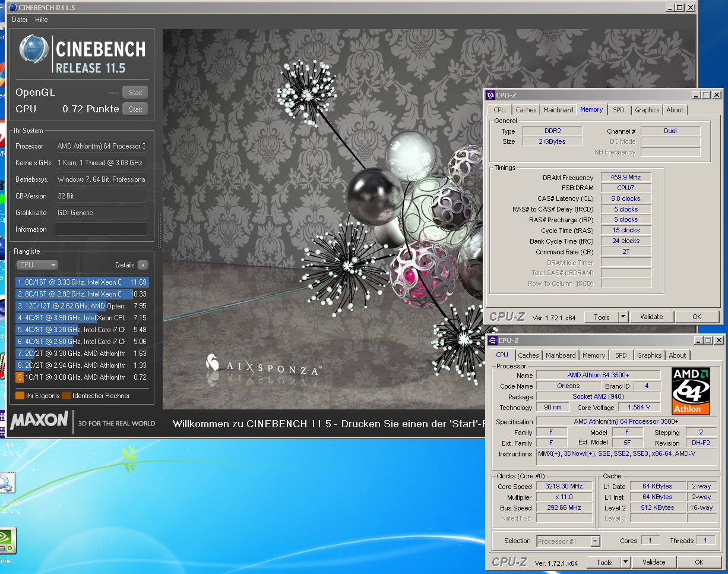Click Validate in upper CPU-Z window

[651, 317]
